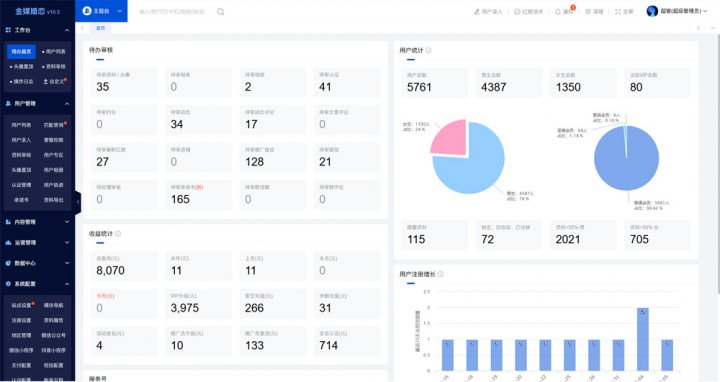Click the info icon next to 用户统计
Image resolution: width=720 pixels, height=382 pixels.
[428, 50]
